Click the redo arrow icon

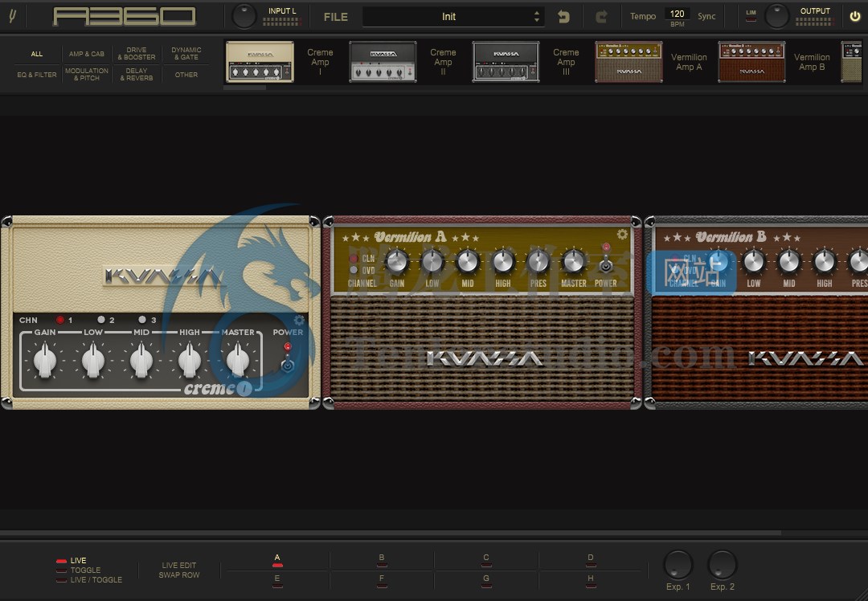(x=601, y=17)
